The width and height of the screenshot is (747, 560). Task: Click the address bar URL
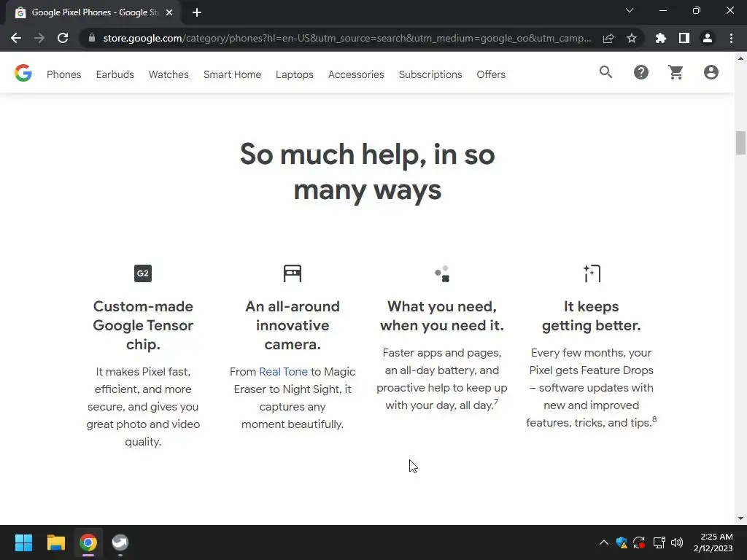click(x=347, y=38)
